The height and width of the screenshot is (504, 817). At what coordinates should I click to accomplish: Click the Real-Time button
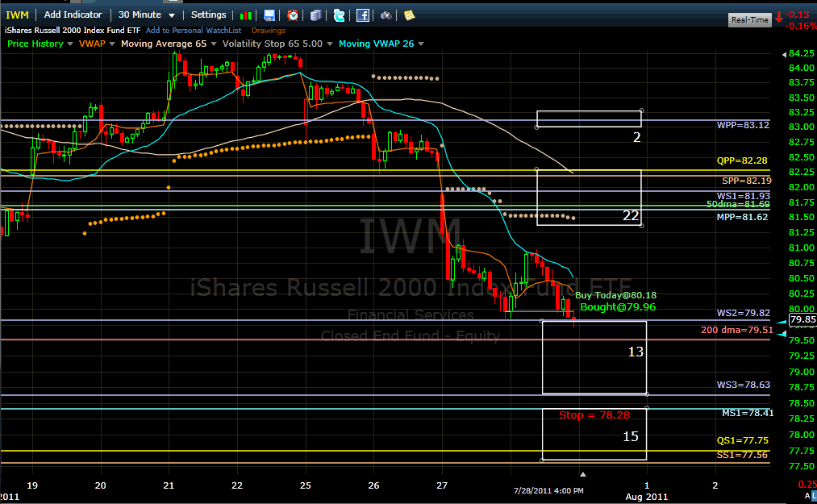point(750,20)
